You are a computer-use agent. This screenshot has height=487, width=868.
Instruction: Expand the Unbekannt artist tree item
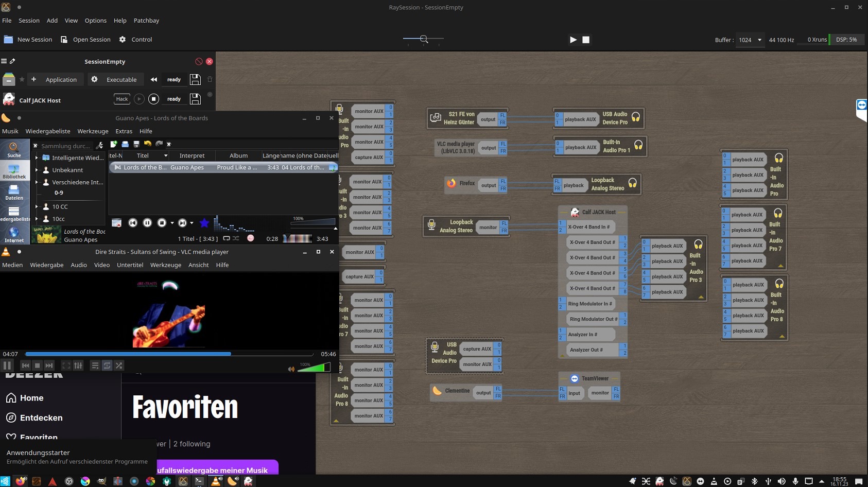tap(37, 170)
